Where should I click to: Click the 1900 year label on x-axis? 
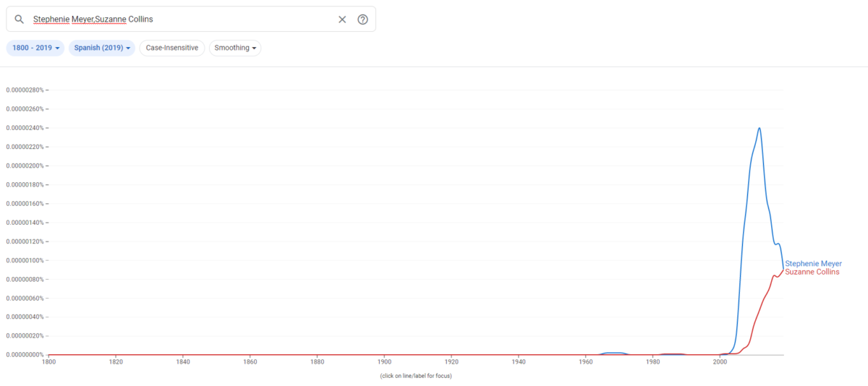pyautogui.click(x=384, y=361)
